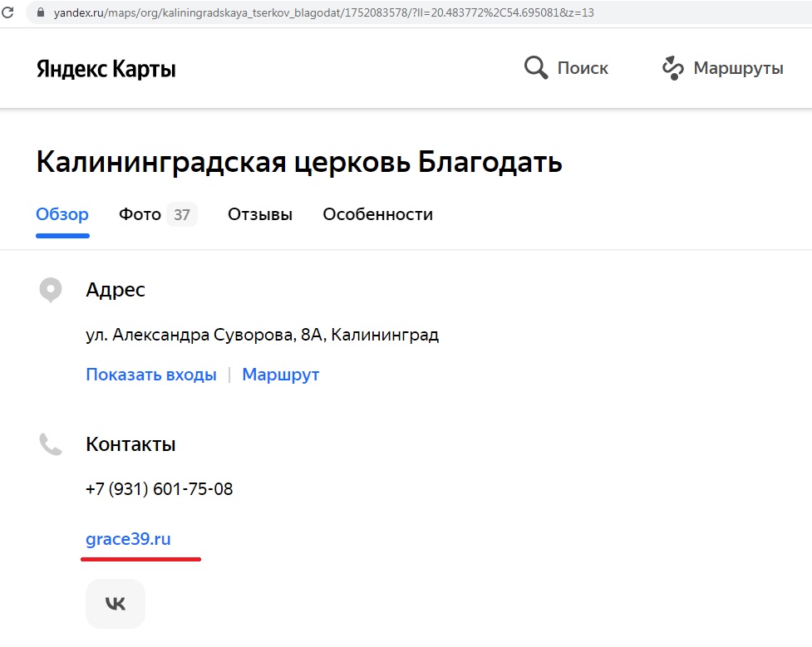Click the browser reload icon
The height and width of the screenshot is (647, 812).
pyautogui.click(x=7, y=12)
